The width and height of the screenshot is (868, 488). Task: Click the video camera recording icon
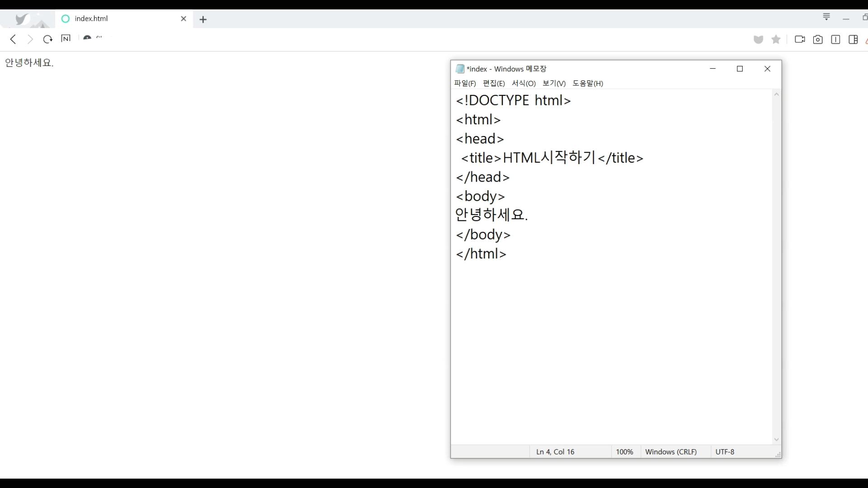tap(800, 39)
